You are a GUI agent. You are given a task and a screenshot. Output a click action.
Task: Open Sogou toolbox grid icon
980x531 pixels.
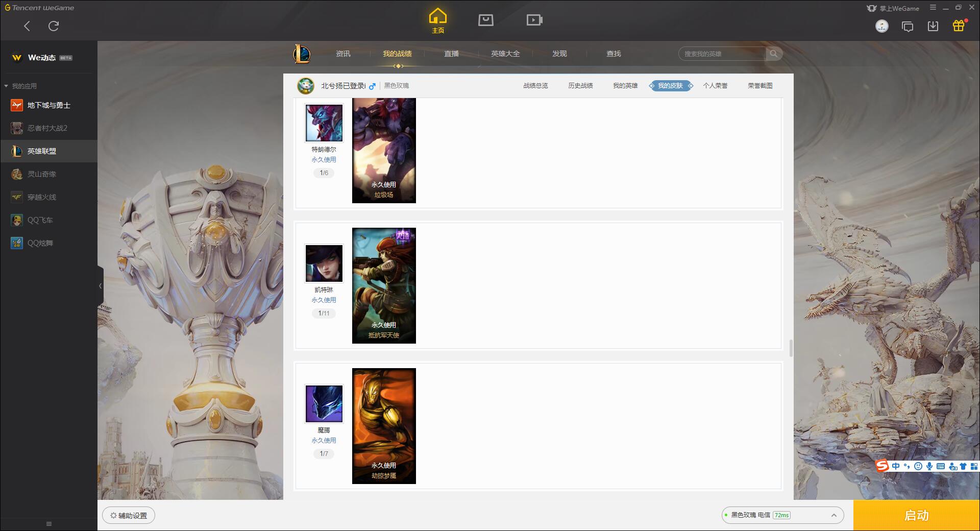(x=974, y=466)
